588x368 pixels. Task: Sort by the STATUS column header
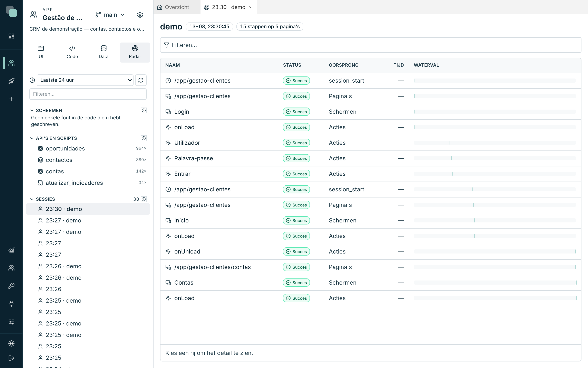click(292, 65)
